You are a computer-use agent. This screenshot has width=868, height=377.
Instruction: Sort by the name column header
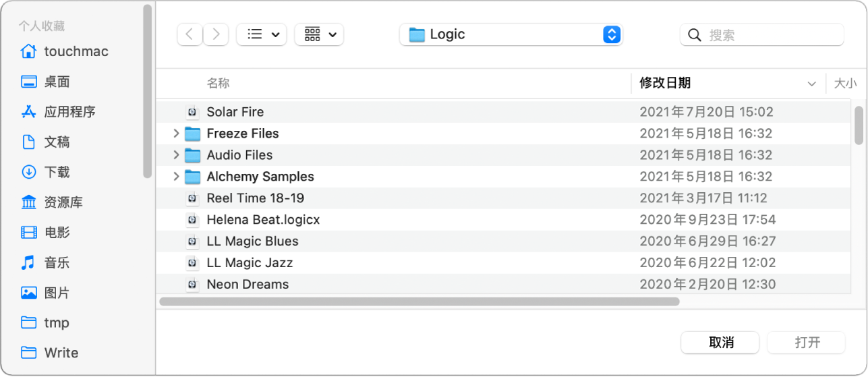[218, 83]
